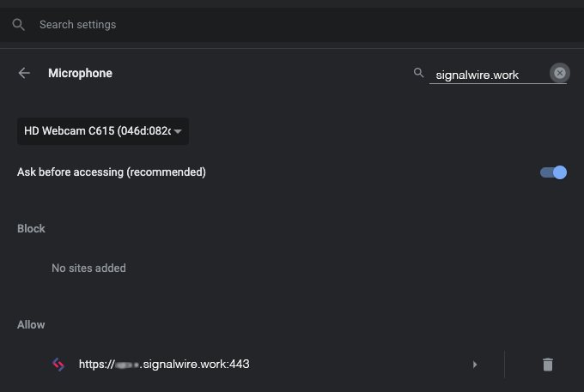Click the dropdown arrow on the webcam selector
The image size is (584, 392).
coord(178,131)
